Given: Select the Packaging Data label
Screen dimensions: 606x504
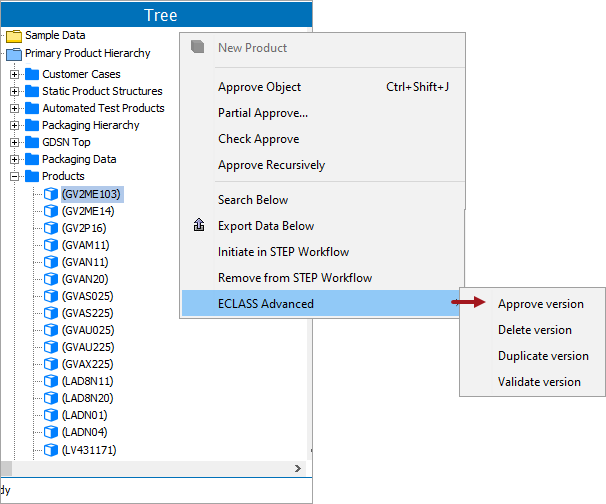Looking at the screenshot, I should coord(79,159).
